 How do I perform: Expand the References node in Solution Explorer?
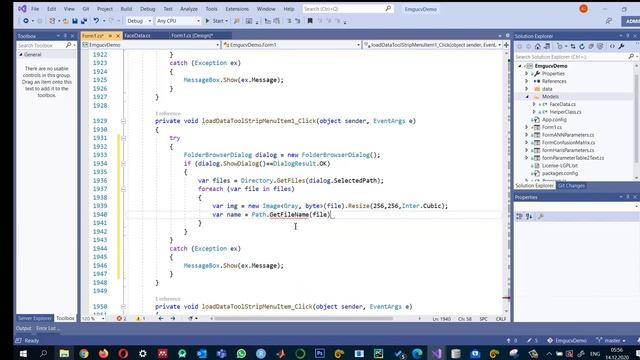[x=527, y=82]
